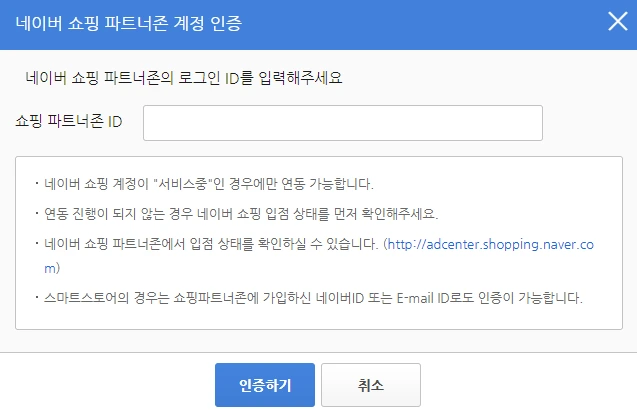Image resolution: width=637 pixels, height=413 pixels.
Task: Click the 로그인 ID를 입력해주세요 instruction text
Action: (x=260, y=78)
